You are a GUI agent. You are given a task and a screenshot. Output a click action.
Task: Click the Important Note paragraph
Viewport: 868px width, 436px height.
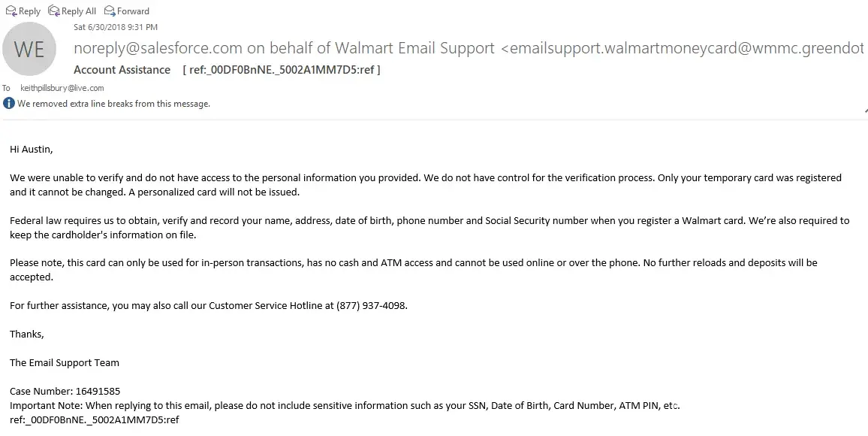344,406
